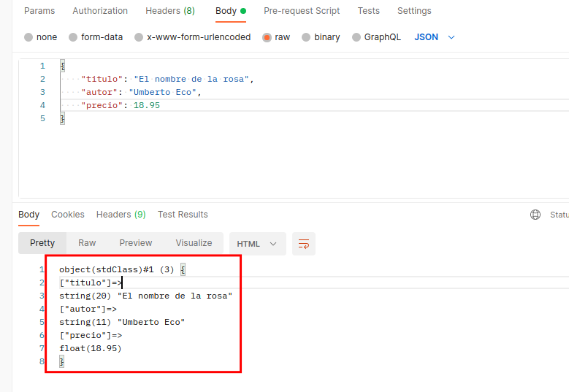View the response Cookies tab
The image size is (569, 392).
click(x=68, y=215)
